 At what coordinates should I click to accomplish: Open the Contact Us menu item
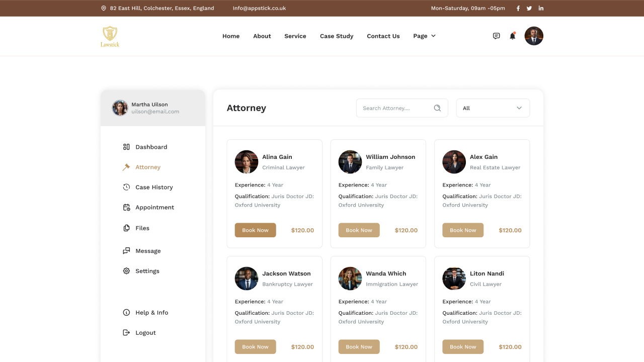(x=383, y=36)
